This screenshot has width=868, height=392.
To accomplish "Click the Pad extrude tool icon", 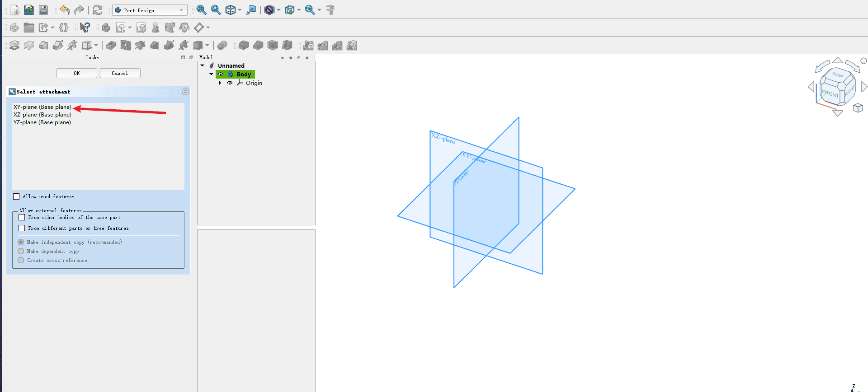I will click(14, 45).
